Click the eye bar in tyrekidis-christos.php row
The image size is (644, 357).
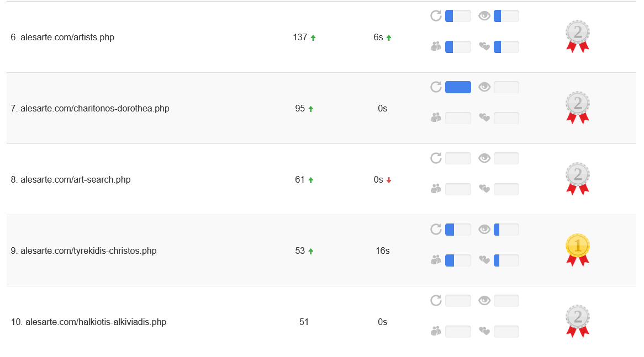[506, 230]
